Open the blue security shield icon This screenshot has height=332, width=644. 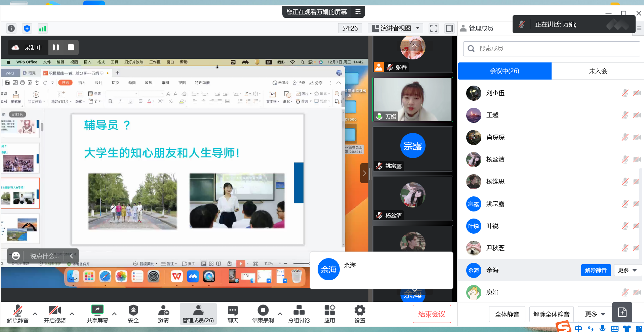(27, 29)
